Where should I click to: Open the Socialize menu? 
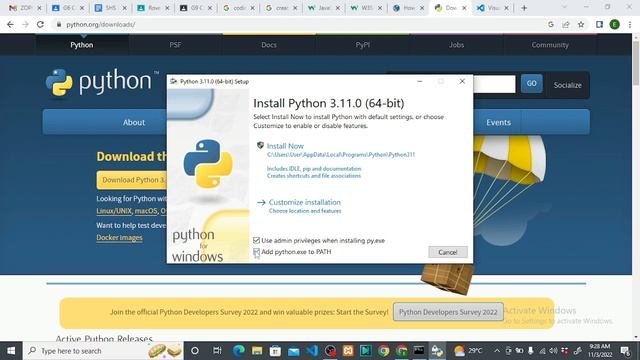click(567, 85)
